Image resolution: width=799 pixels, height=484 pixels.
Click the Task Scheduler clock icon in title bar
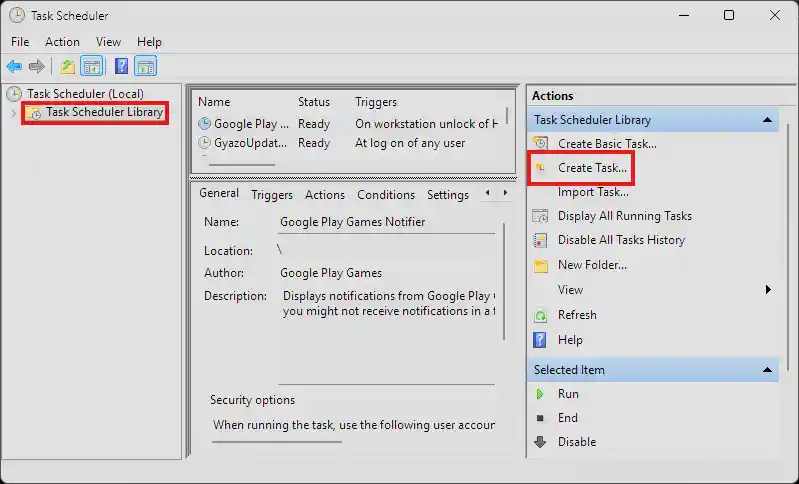(16, 15)
